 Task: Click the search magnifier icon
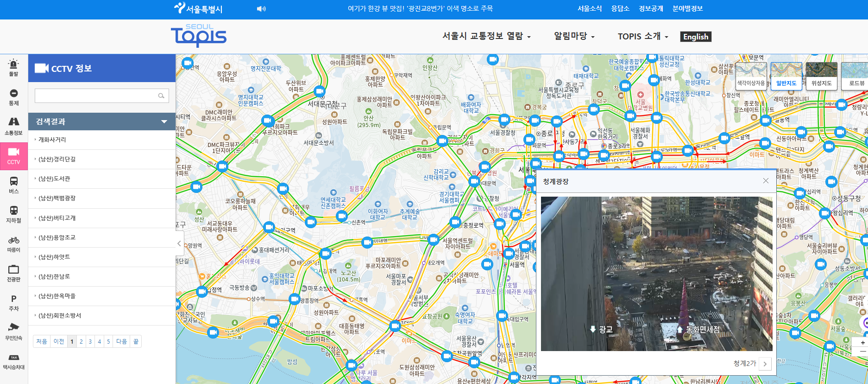161,96
